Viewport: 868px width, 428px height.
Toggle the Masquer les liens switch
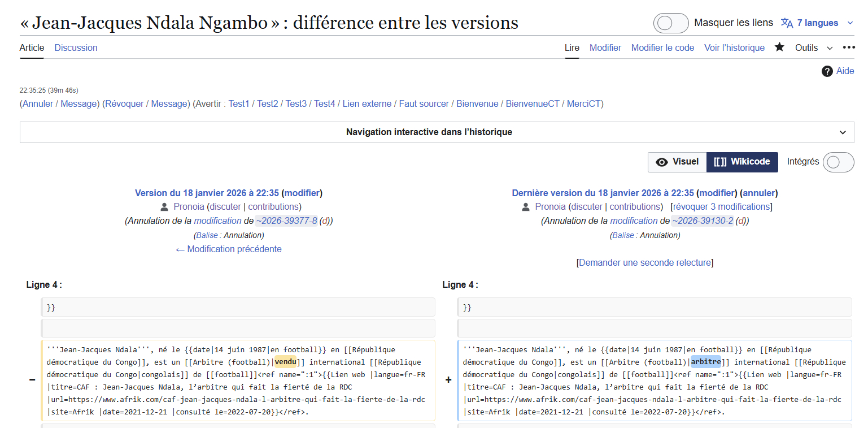tap(671, 23)
